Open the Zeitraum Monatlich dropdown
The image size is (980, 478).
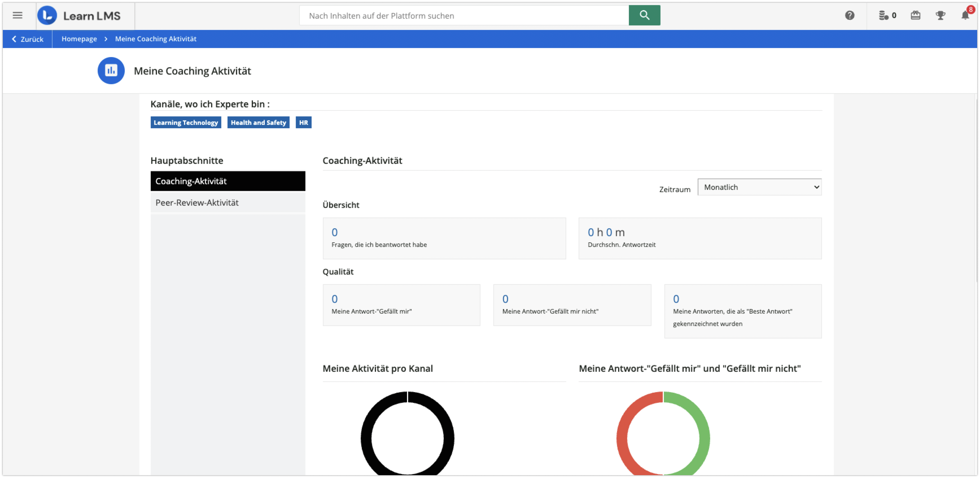[x=759, y=187]
